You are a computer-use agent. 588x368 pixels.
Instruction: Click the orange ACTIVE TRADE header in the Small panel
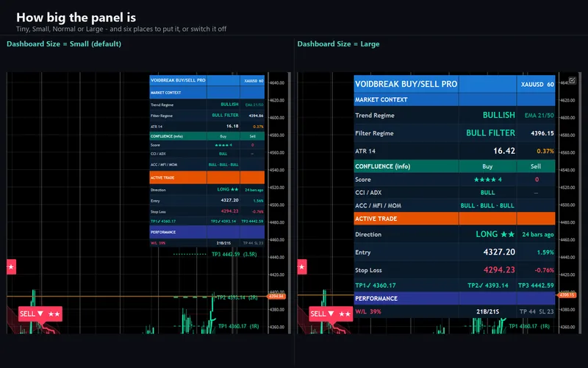[207, 177]
